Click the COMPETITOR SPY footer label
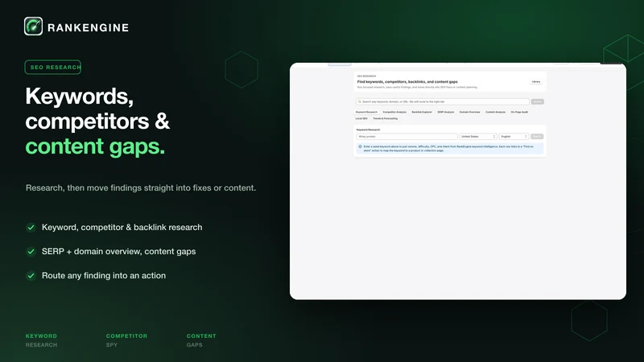The width and height of the screenshot is (644, 362). (x=126, y=340)
